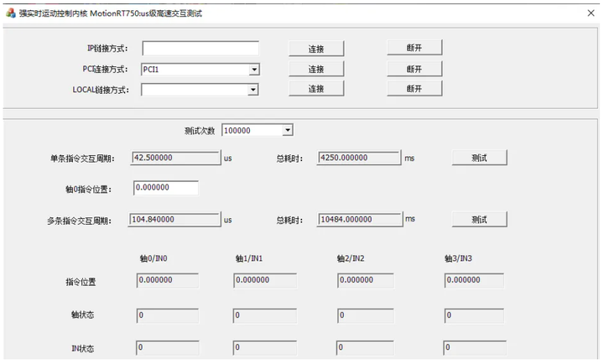The width and height of the screenshot is (604, 364).
Task: Focus the IP链接方式 address input field
Action: [x=200, y=49]
